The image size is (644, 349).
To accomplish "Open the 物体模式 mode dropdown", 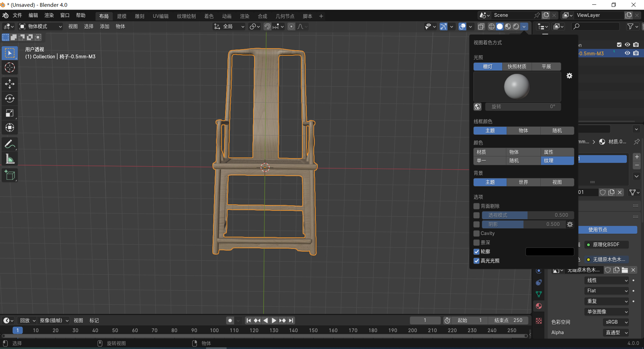I will (41, 27).
